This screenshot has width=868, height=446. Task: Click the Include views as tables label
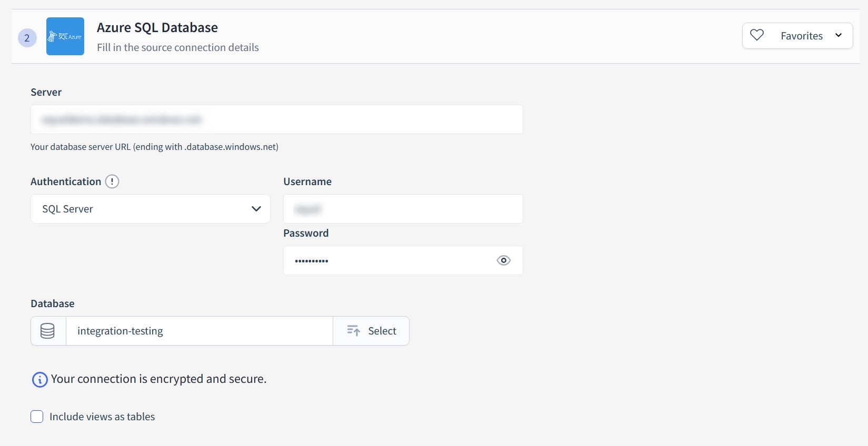click(102, 417)
